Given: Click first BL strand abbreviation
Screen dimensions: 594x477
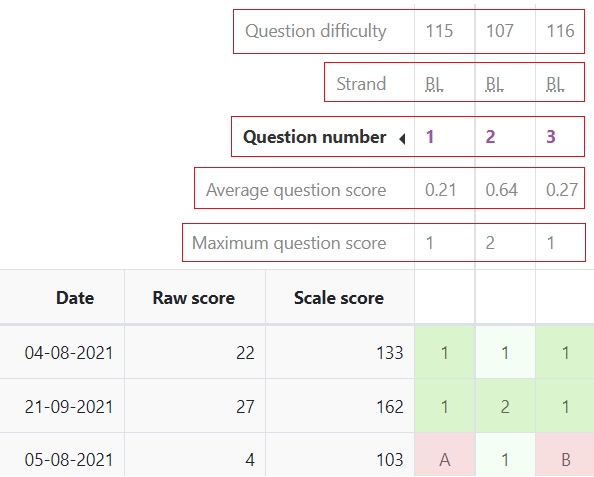Looking at the screenshot, I should click(434, 84).
